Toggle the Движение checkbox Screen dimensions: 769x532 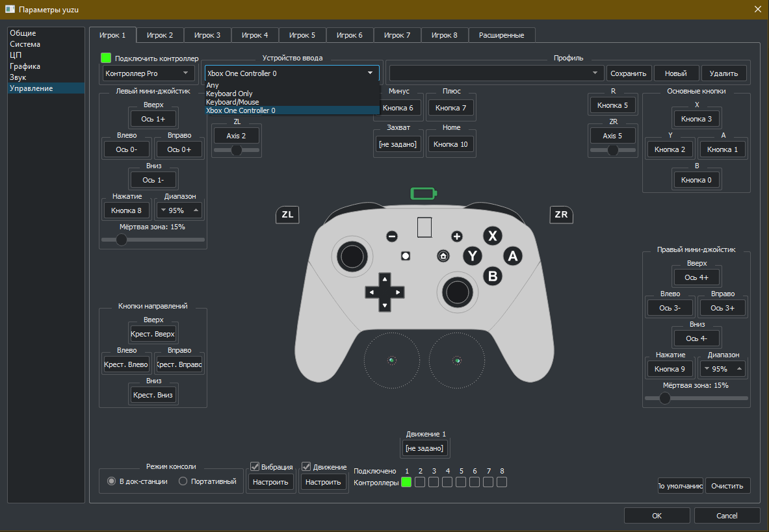[306, 466]
